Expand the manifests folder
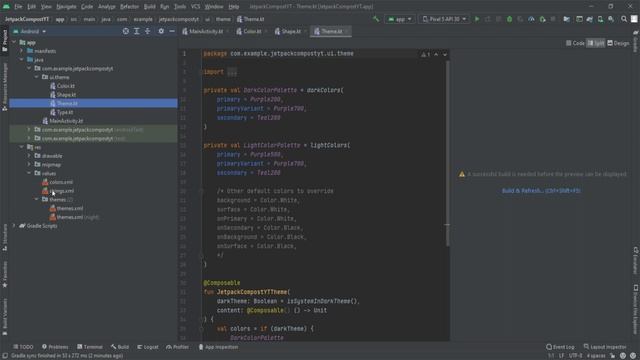The width and height of the screenshot is (640, 360). click(x=22, y=51)
